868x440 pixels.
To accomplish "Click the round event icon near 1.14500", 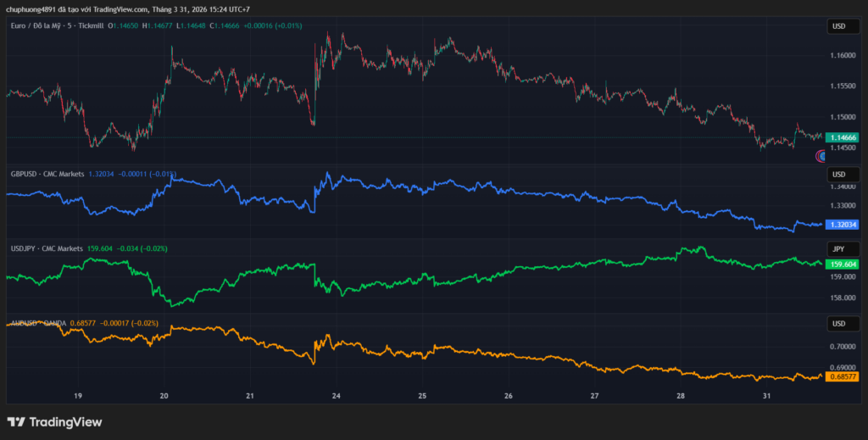I will tap(821, 155).
